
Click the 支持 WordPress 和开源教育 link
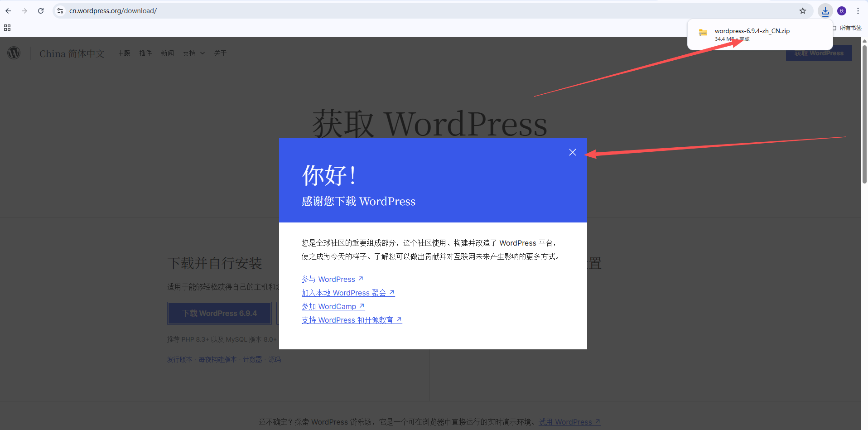click(352, 320)
